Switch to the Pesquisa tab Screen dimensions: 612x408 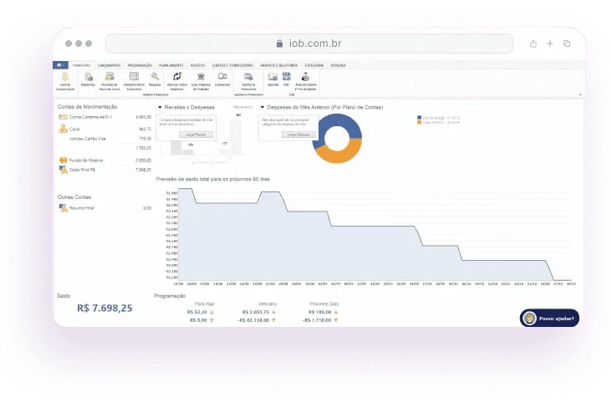tap(338, 65)
